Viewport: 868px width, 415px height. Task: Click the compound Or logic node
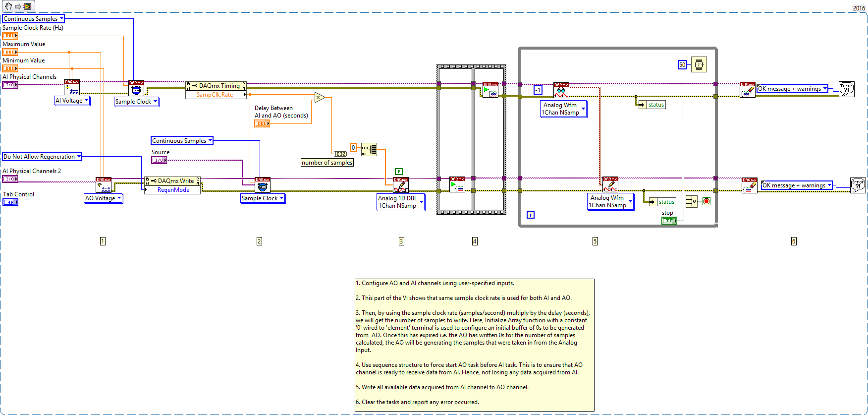tap(692, 201)
